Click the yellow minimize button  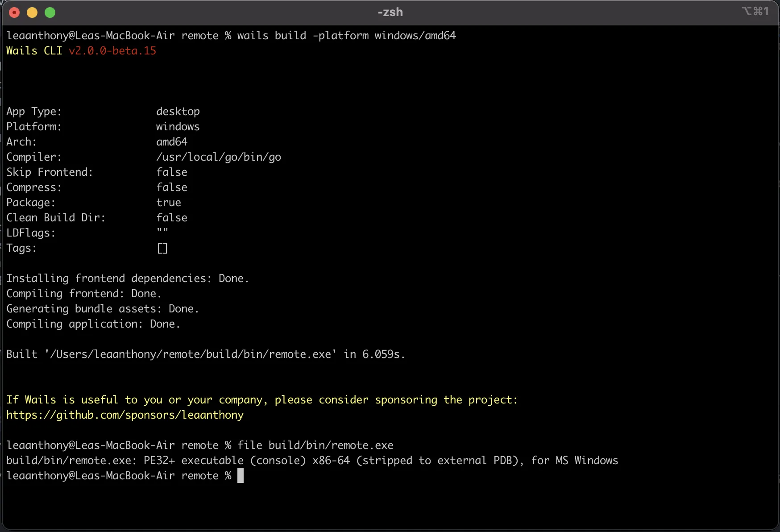32,12
